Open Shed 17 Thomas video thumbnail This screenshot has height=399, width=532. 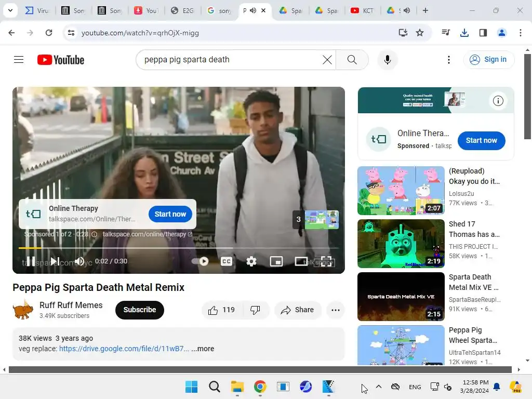[x=401, y=244]
